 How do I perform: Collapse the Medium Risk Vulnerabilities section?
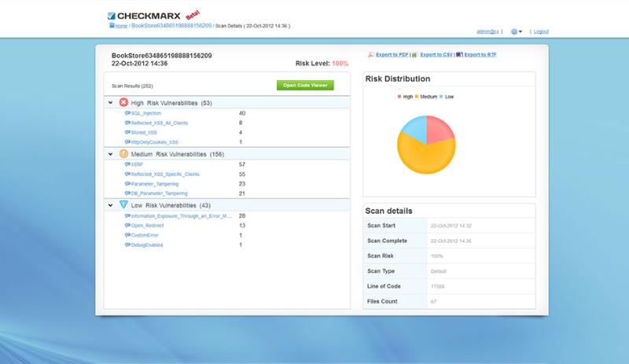(110, 154)
